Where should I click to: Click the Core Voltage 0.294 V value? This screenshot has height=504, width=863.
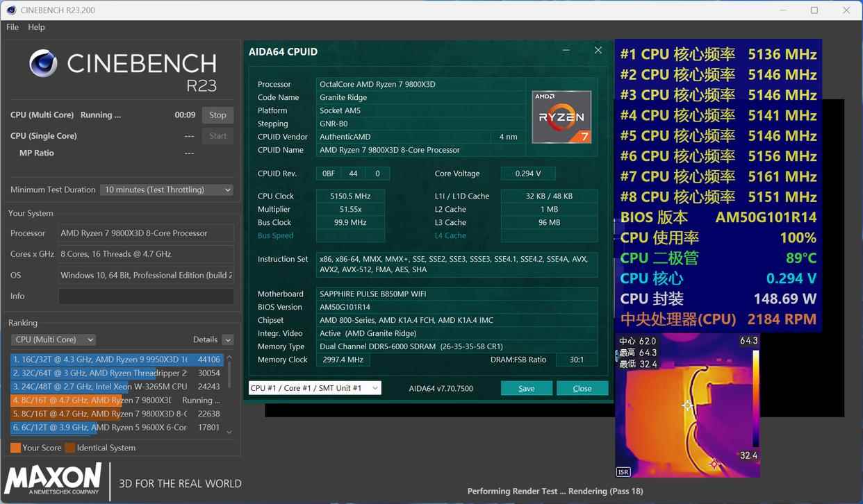coord(528,174)
